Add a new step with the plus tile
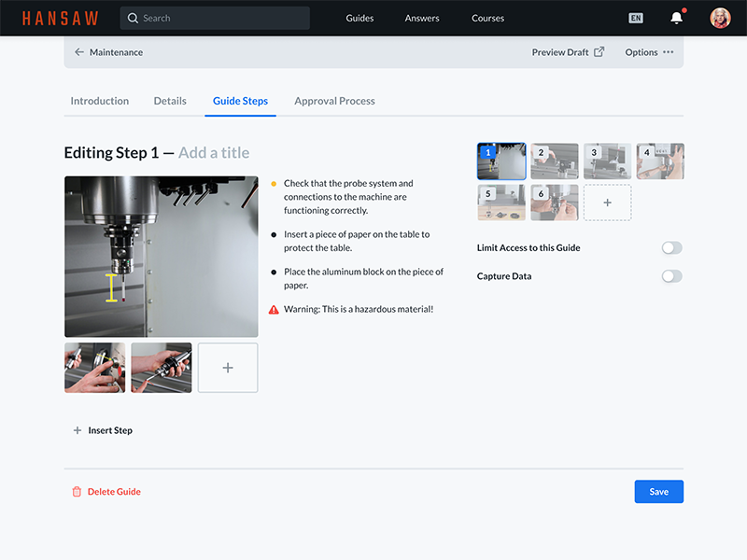The image size is (747, 560). click(x=607, y=202)
